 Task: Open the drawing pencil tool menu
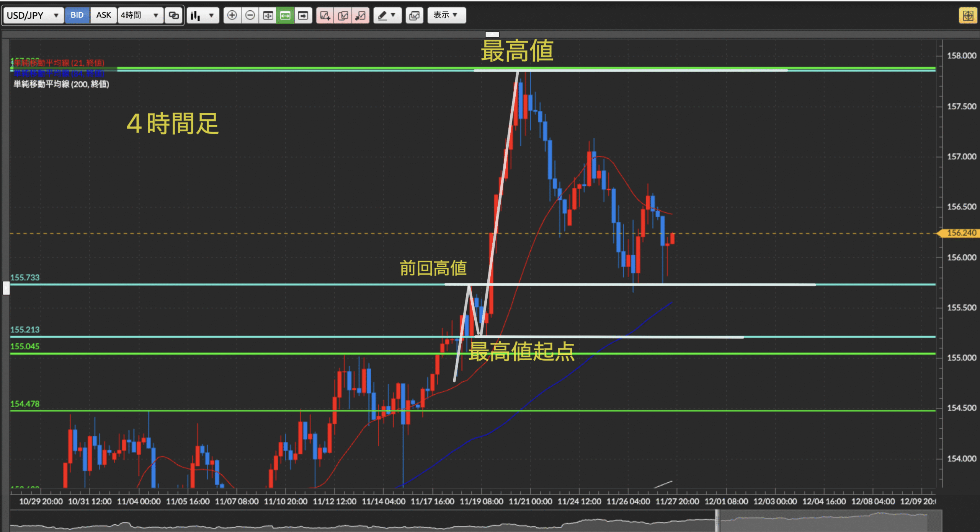point(387,15)
